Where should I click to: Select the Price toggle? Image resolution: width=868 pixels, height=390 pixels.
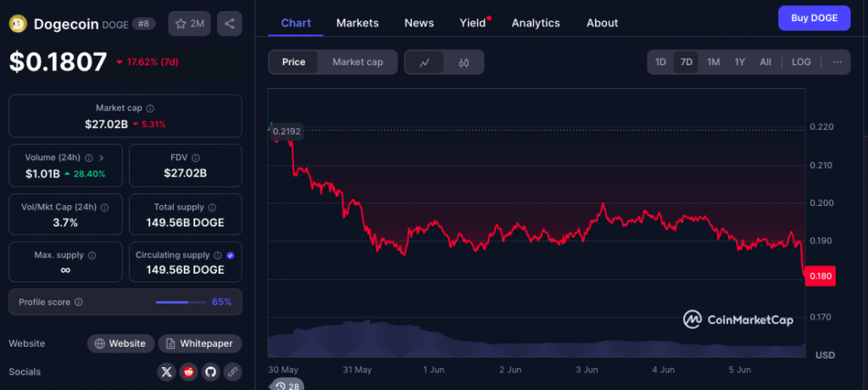pyautogui.click(x=293, y=62)
